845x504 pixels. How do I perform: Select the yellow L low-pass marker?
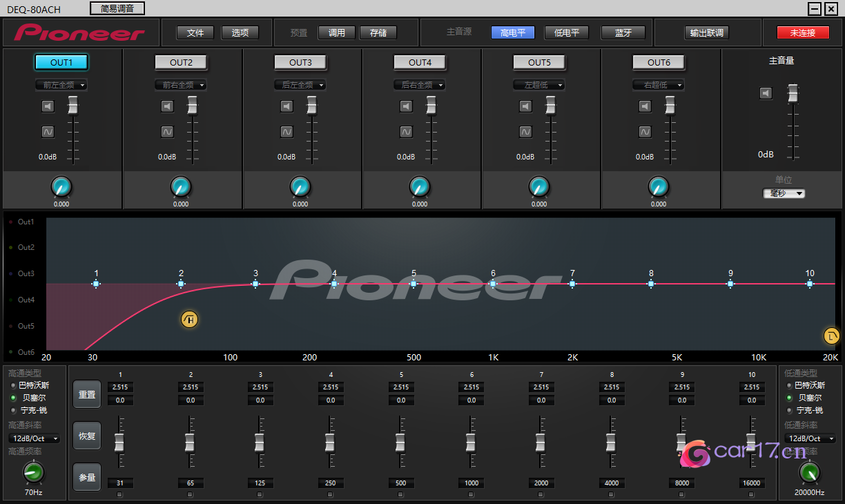832,336
